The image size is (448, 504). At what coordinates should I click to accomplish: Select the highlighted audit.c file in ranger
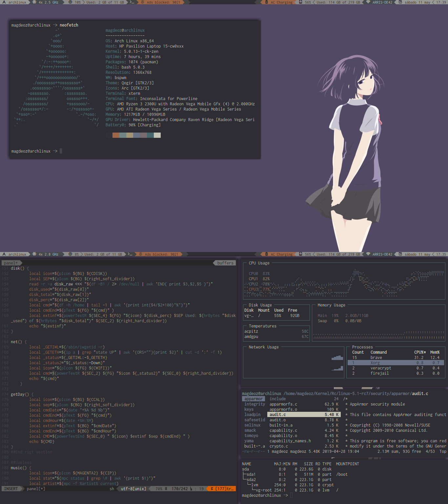pos(304,415)
